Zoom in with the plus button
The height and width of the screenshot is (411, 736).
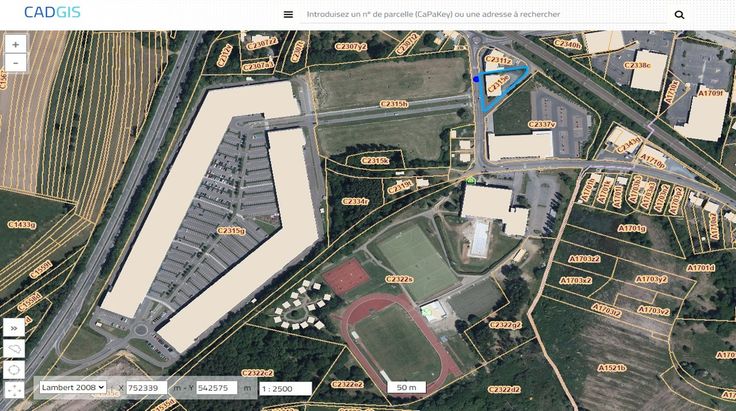[x=15, y=45]
